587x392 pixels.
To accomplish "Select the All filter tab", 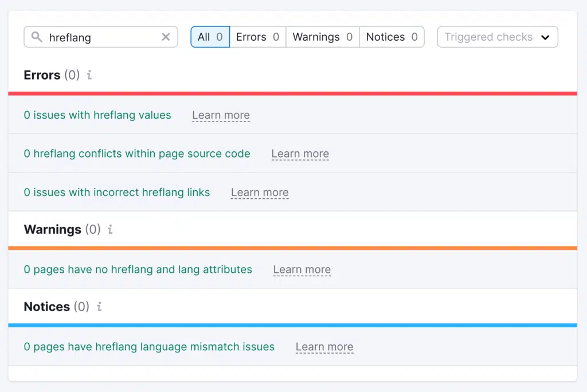I will 210,37.
